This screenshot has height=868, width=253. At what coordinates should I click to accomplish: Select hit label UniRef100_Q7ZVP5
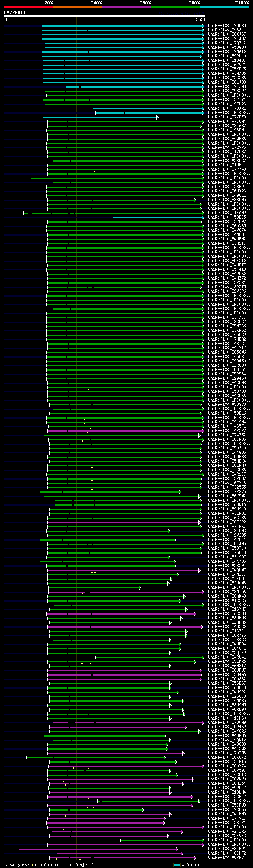point(227,147)
